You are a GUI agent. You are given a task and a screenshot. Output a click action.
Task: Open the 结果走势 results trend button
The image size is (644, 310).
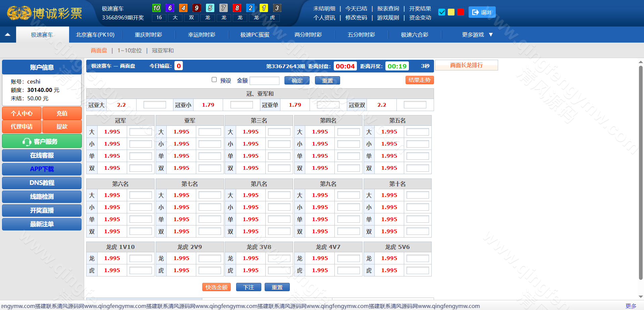pos(419,80)
